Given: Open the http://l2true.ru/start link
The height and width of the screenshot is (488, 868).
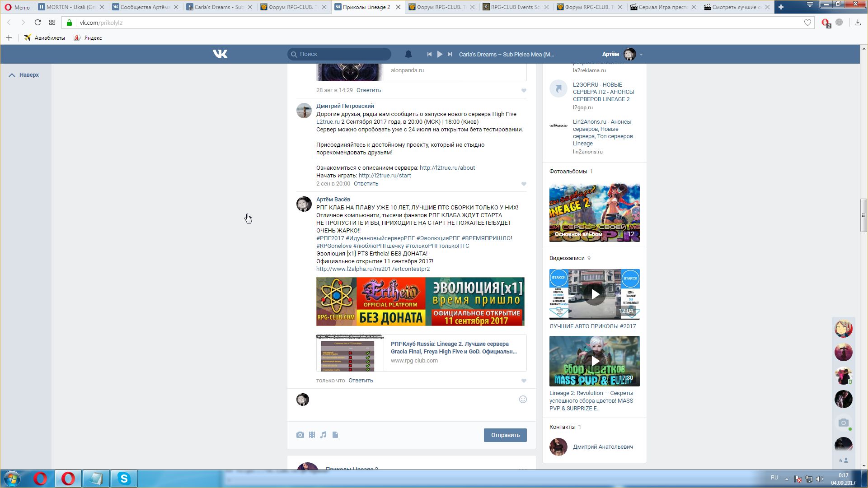Looking at the screenshot, I should [x=385, y=176].
